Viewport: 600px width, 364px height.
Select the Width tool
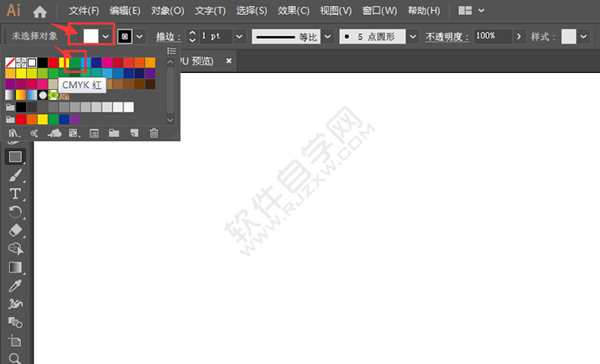pyautogui.click(x=15, y=304)
